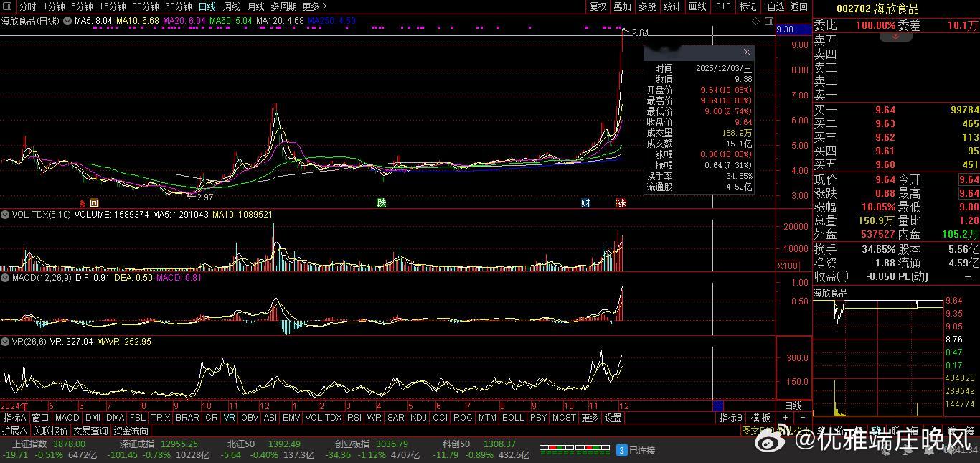Viewport: 980px width, 463px height.
Task: Open the 指标A indicator menu
Action: point(14,418)
